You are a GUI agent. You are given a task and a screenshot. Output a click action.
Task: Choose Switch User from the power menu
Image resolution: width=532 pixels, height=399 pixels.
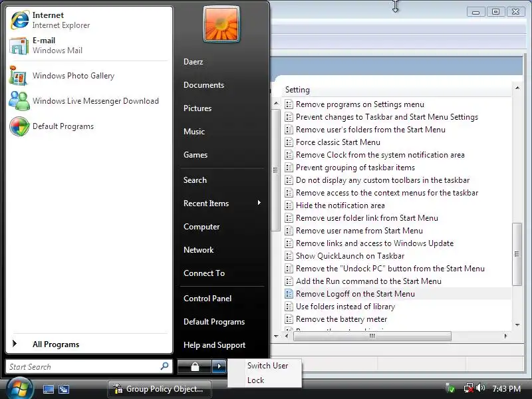[x=267, y=365]
